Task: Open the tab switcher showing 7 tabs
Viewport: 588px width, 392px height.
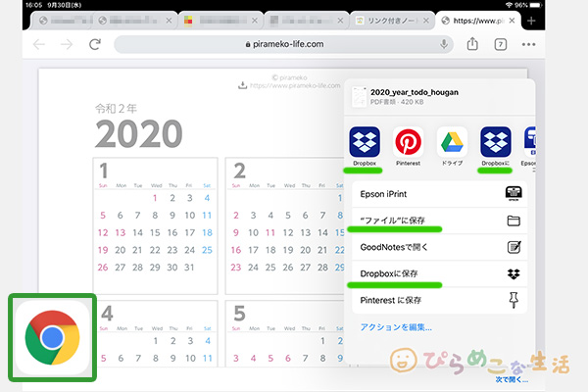Action: click(501, 45)
